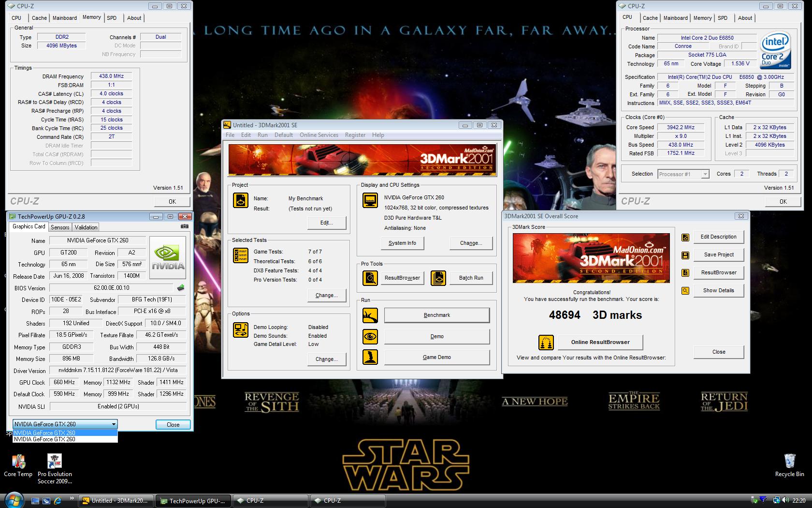Click the Batch Run icon in Pro Tools

tap(438, 278)
